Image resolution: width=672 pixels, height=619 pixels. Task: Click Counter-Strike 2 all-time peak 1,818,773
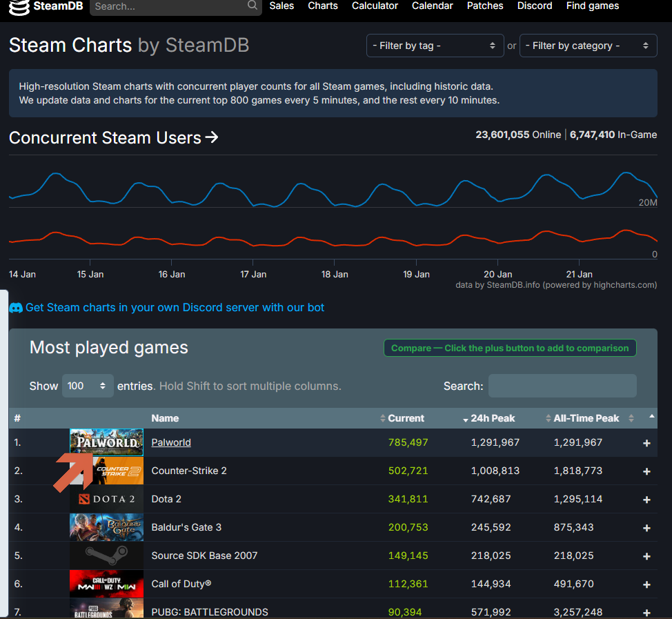click(577, 471)
